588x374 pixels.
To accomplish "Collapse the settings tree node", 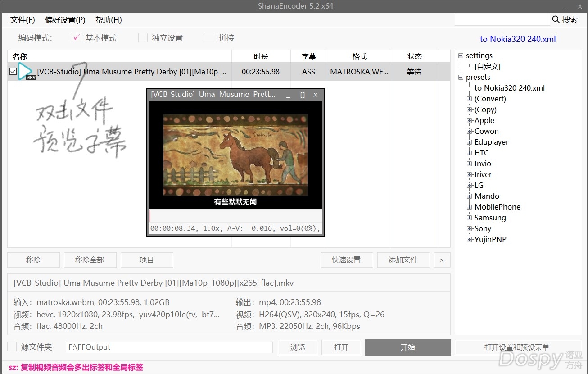I will 461,56.
